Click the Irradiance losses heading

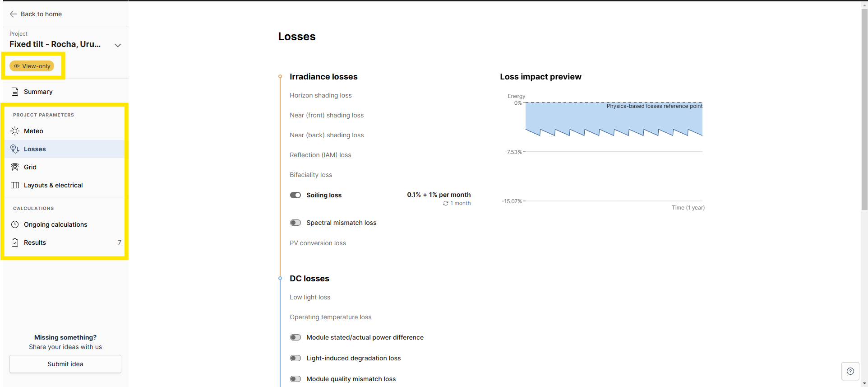click(x=323, y=77)
